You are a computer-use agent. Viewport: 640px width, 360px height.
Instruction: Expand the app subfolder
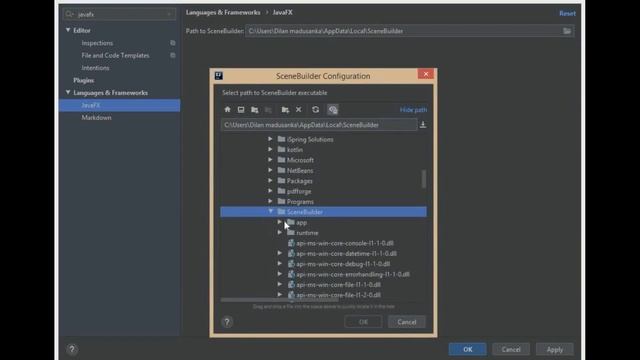(280, 222)
